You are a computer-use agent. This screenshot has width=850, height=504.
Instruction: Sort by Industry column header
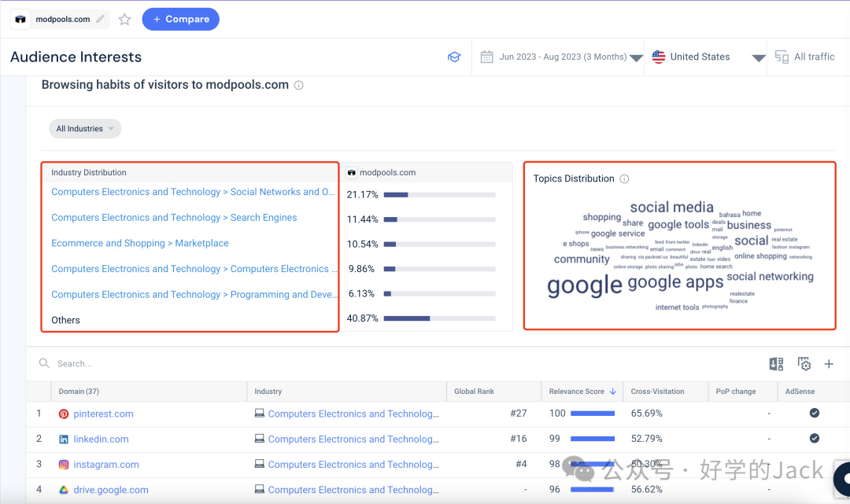coord(268,392)
